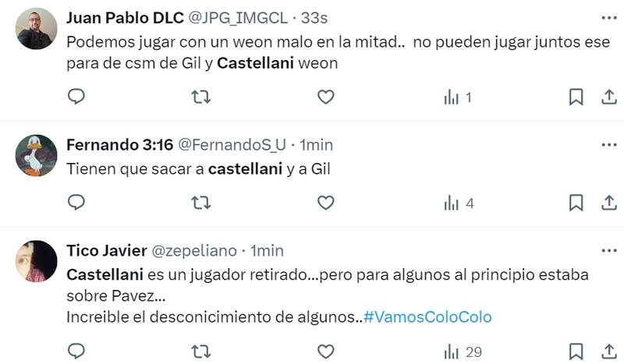Retweet Fernando 3:16's post
Image resolution: width=624 pixels, height=364 pixels.
(200, 203)
